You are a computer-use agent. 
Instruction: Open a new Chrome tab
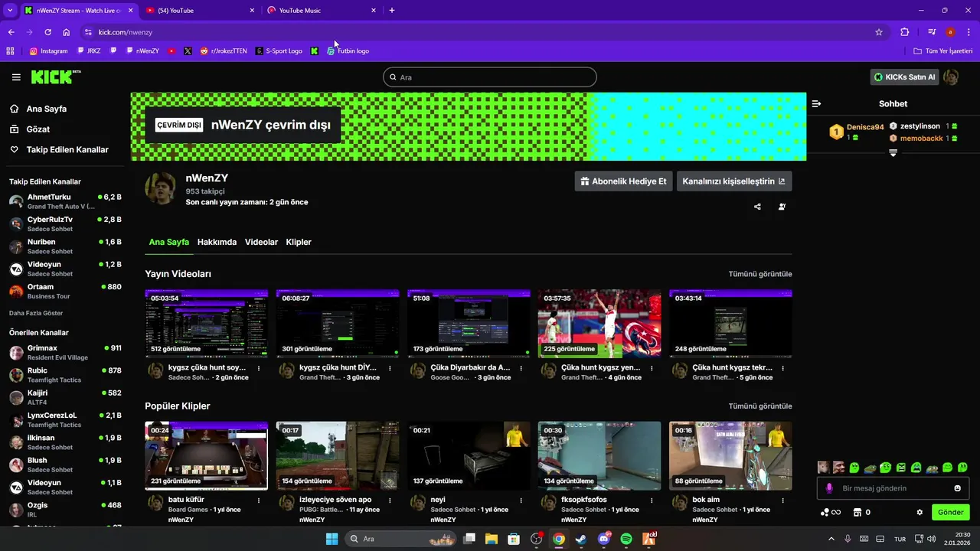tap(392, 10)
